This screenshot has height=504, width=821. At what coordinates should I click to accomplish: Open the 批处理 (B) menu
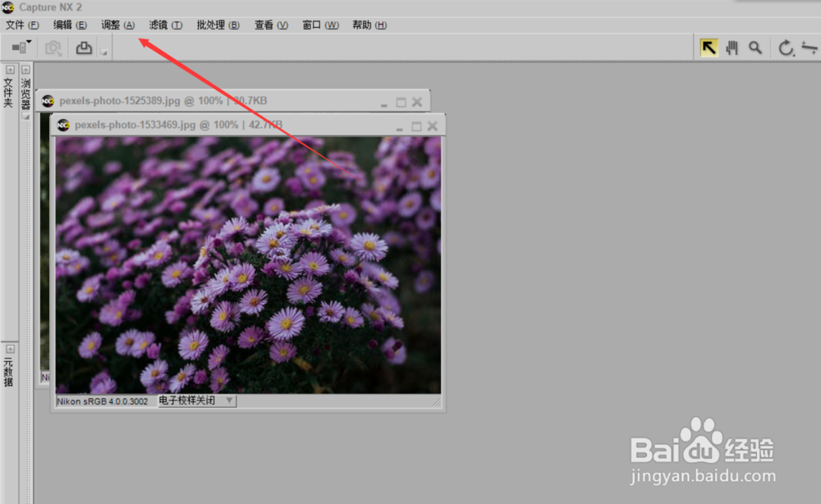click(x=218, y=25)
